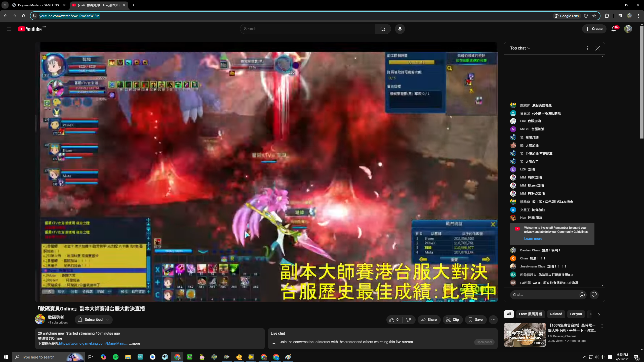Open Windows Start menu

pyautogui.click(x=6, y=357)
